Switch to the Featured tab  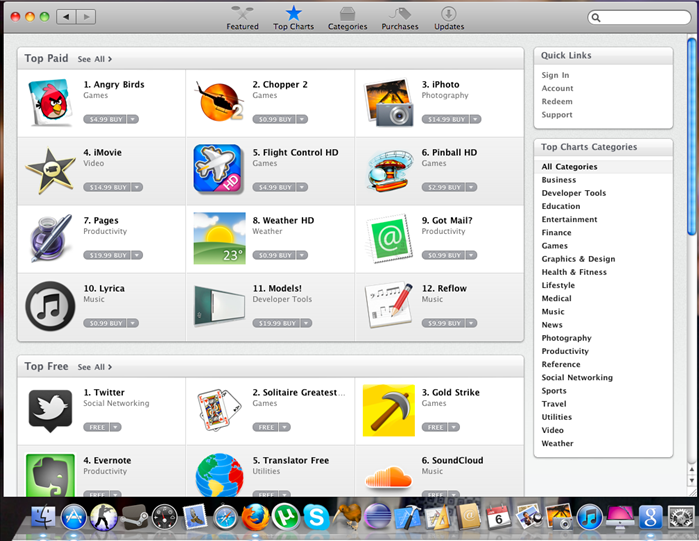point(242,18)
